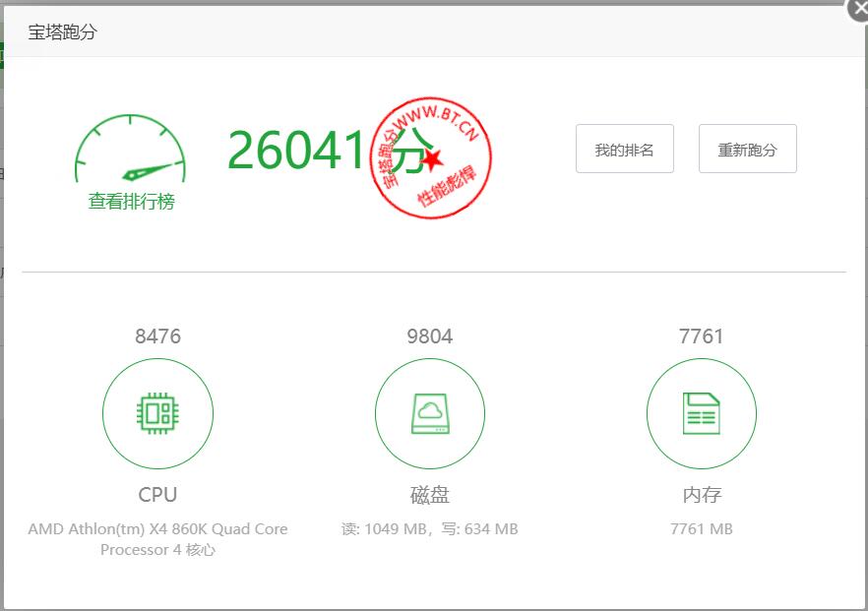Click 重新跑分 to rerun the benchmark
Image resolution: width=868 pixels, height=611 pixels.
[748, 149]
